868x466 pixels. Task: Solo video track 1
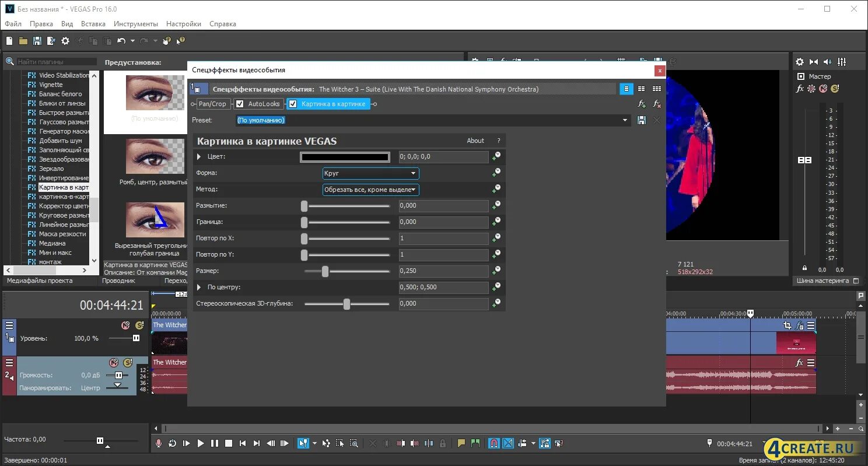139,325
